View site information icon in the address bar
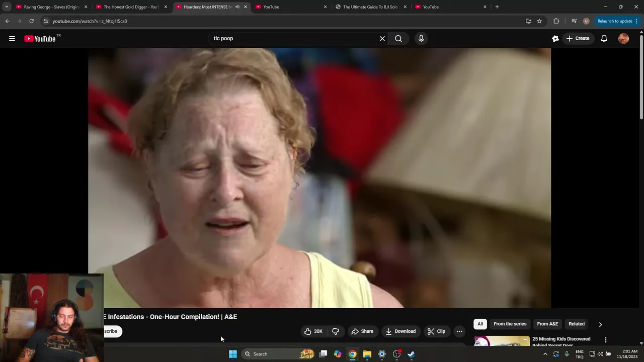This screenshot has height=362, width=644. point(46,21)
